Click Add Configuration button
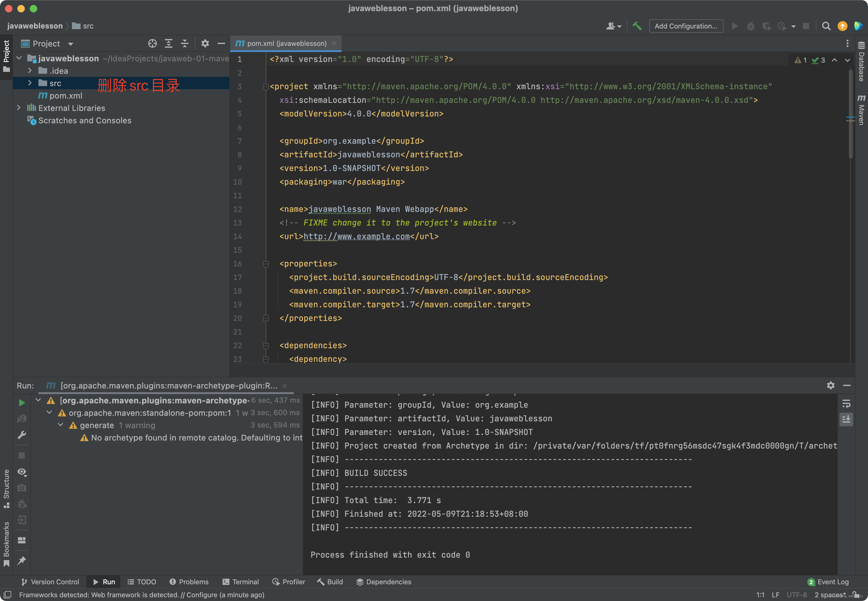The height and width of the screenshot is (601, 868). pos(686,26)
